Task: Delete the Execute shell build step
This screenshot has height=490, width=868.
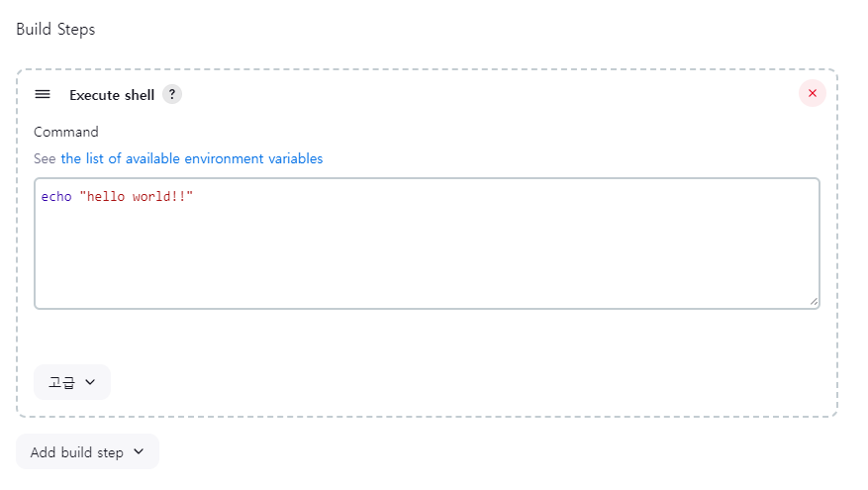Action: pyautogui.click(x=813, y=93)
